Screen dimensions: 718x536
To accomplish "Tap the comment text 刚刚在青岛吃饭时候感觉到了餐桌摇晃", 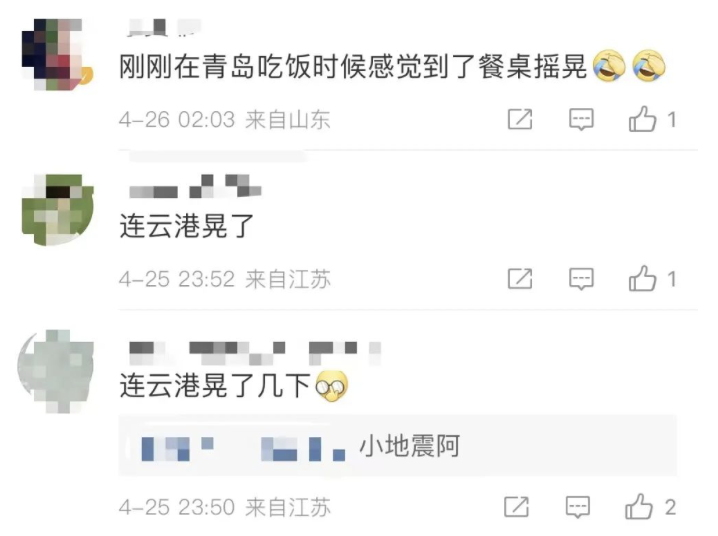I will pyautogui.click(x=353, y=67).
